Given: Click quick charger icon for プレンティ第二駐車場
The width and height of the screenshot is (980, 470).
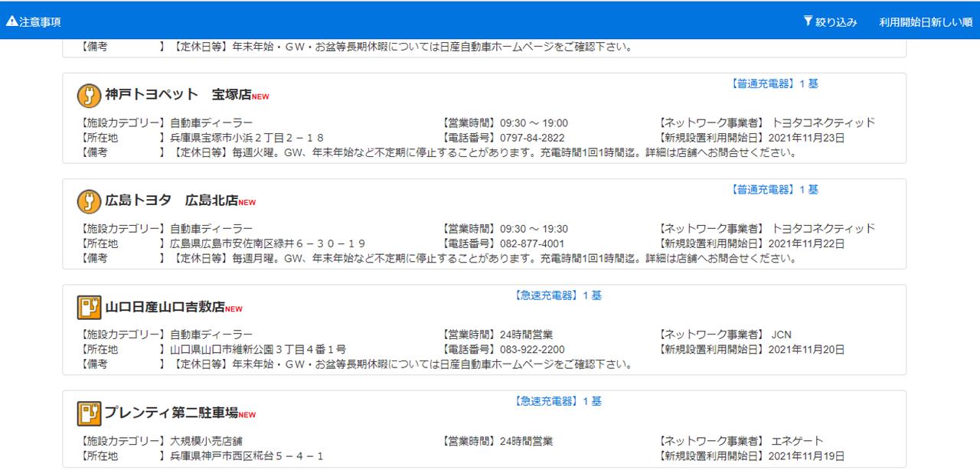Looking at the screenshot, I should pos(90,413).
